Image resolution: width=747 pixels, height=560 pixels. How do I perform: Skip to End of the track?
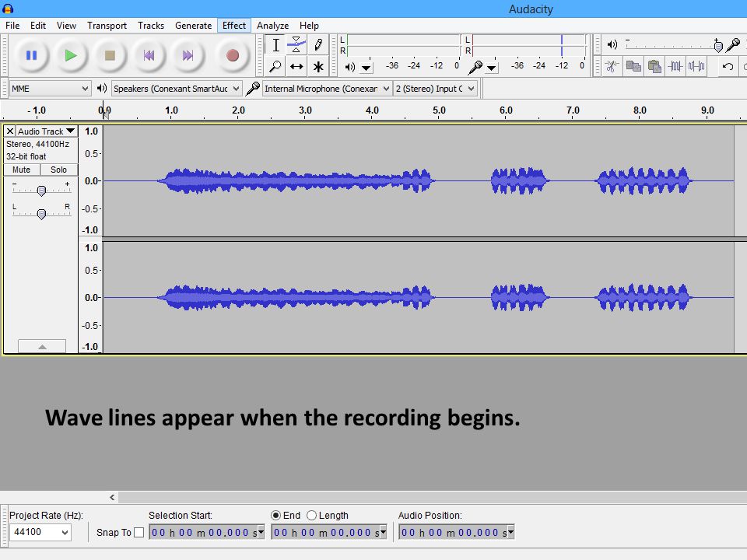pyautogui.click(x=188, y=56)
